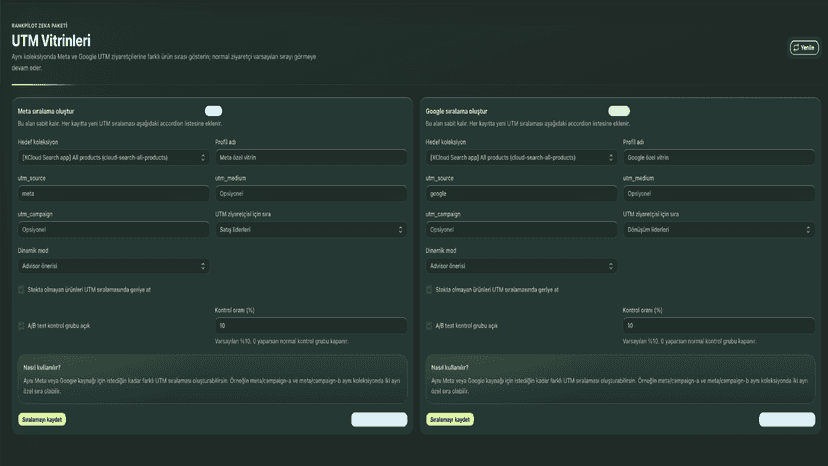Image resolution: width=828 pixels, height=466 pixels.
Task: Open Google Hedef koleksiyon dropdown
Action: pyautogui.click(x=521, y=157)
